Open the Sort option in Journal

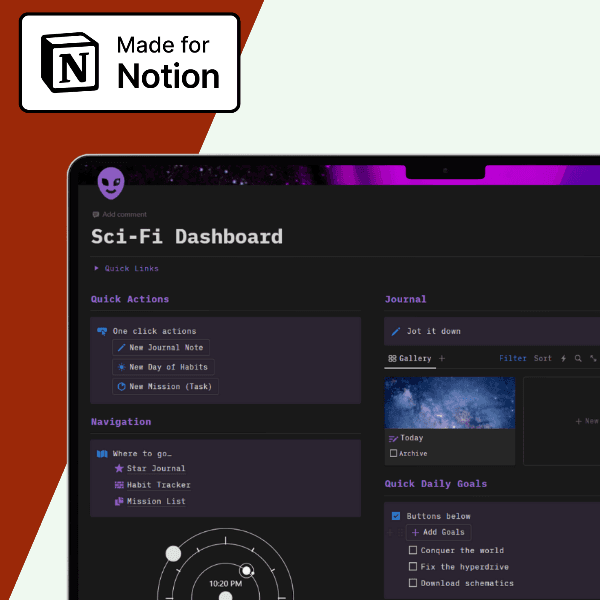(543, 359)
